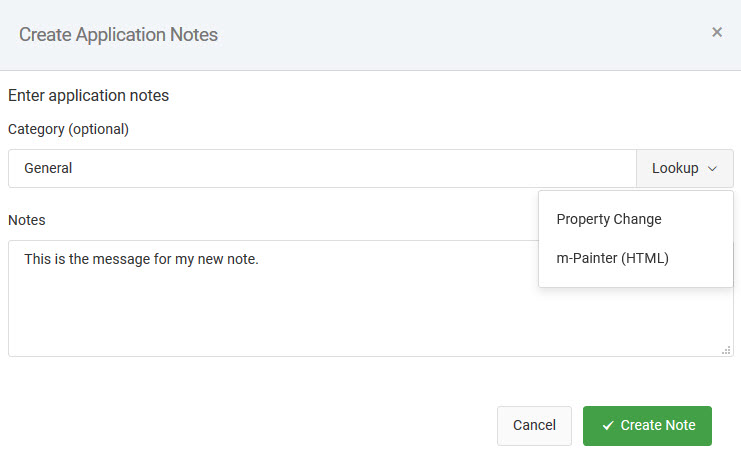Click inside the Notes text area

click(x=274, y=298)
